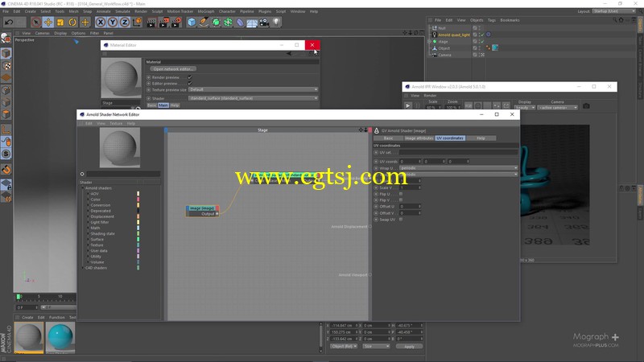
Task: Open the IPR active camera dropdown
Action: [x=558, y=108]
